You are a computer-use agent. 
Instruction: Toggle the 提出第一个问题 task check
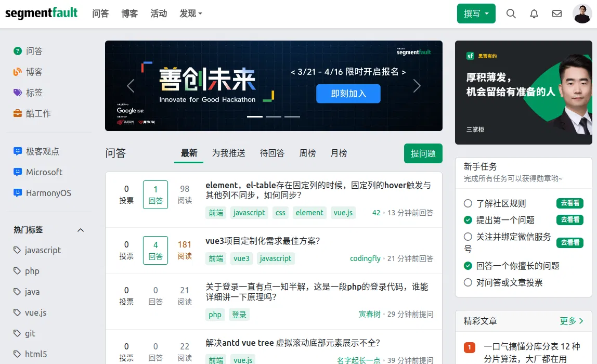(x=468, y=220)
